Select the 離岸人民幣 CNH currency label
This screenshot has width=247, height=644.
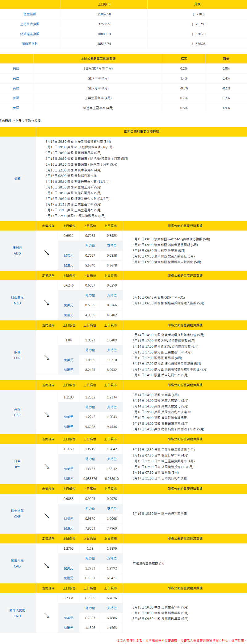[17, 613]
